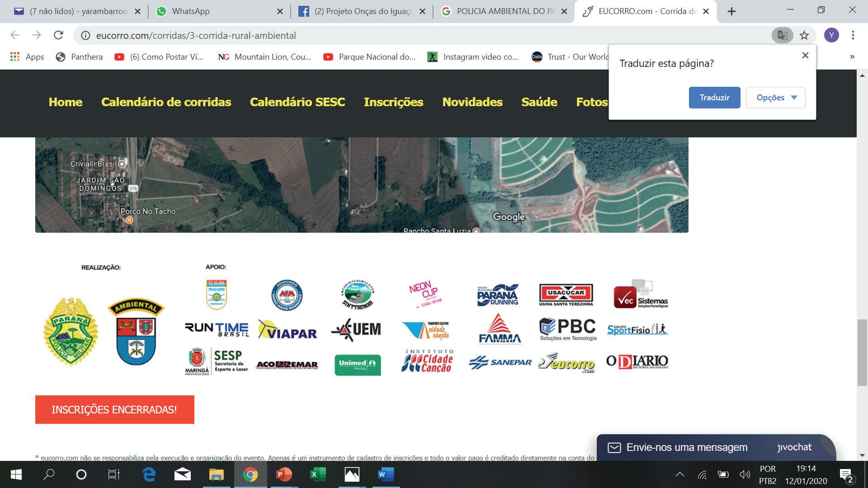Expand the Opções dropdown in translate popup
This screenshot has width=868, height=488.
point(775,98)
